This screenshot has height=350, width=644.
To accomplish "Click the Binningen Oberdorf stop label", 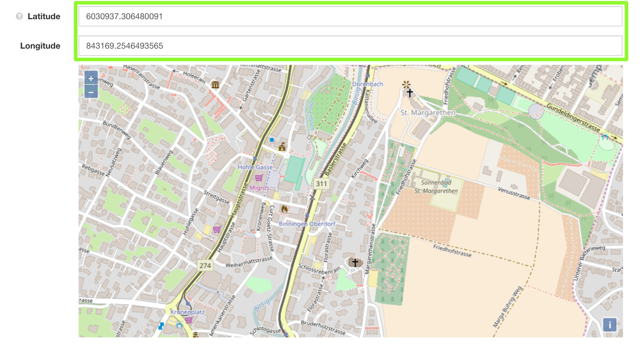I will pos(307,224).
